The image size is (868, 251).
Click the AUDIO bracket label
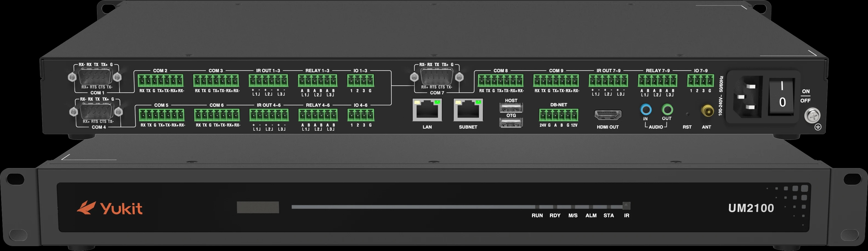click(x=656, y=127)
